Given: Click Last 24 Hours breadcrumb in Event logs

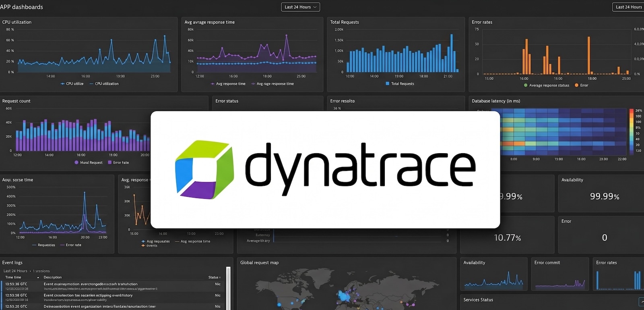Looking at the screenshot, I should click(15, 271).
